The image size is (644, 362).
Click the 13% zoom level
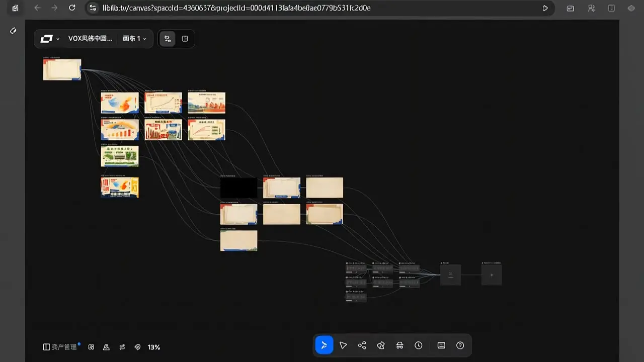pos(154,347)
